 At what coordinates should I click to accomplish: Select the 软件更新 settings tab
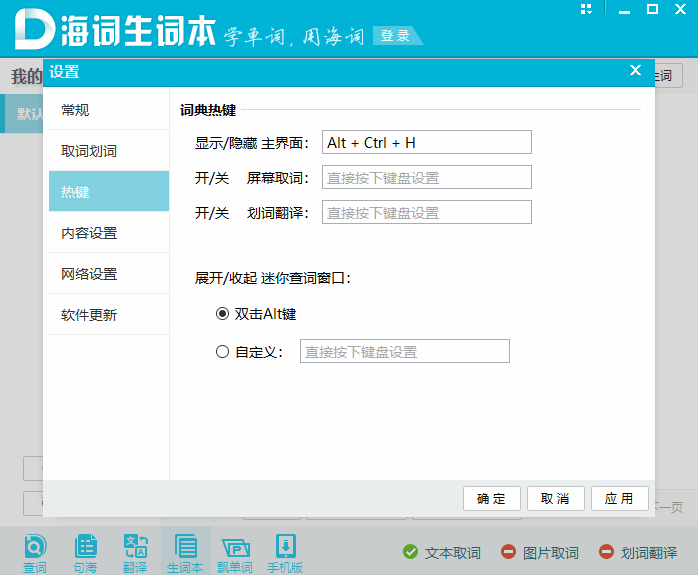tap(109, 315)
